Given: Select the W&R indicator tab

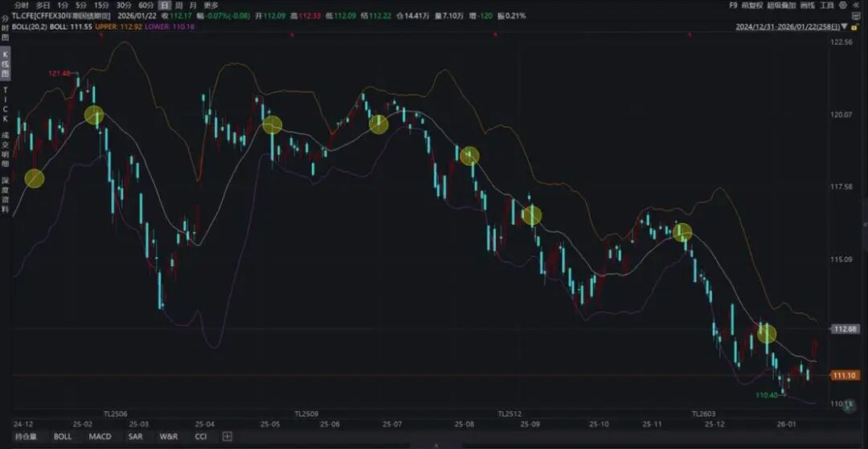Looking at the screenshot, I should point(169,436).
